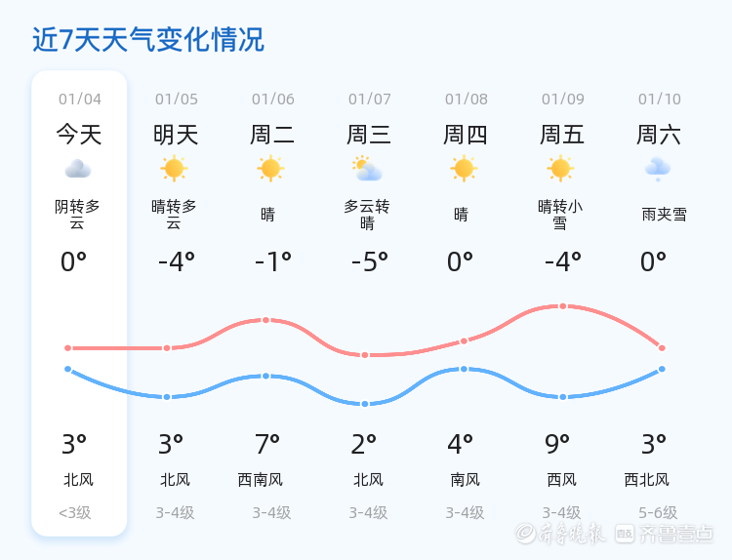Image resolution: width=732 pixels, height=560 pixels.
Task: Click the sun icon under 周四
Action: click(x=464, y=169)
